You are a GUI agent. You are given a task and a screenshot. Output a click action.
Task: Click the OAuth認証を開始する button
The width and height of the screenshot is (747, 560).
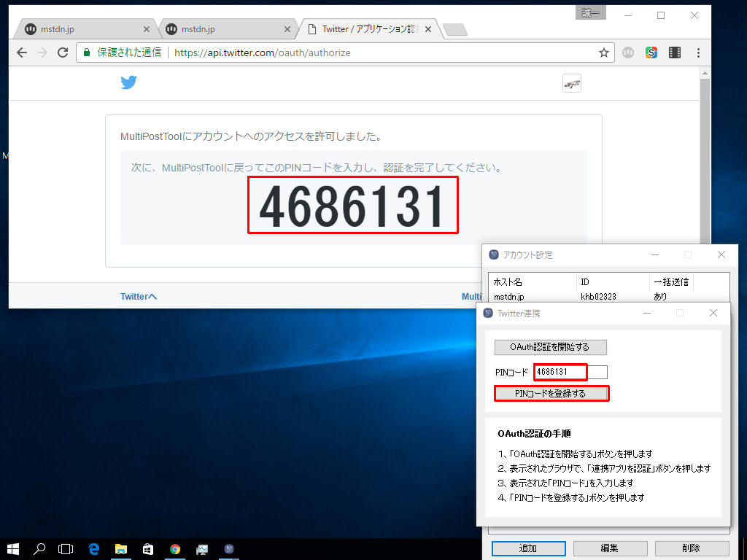[x=550, y=347]
